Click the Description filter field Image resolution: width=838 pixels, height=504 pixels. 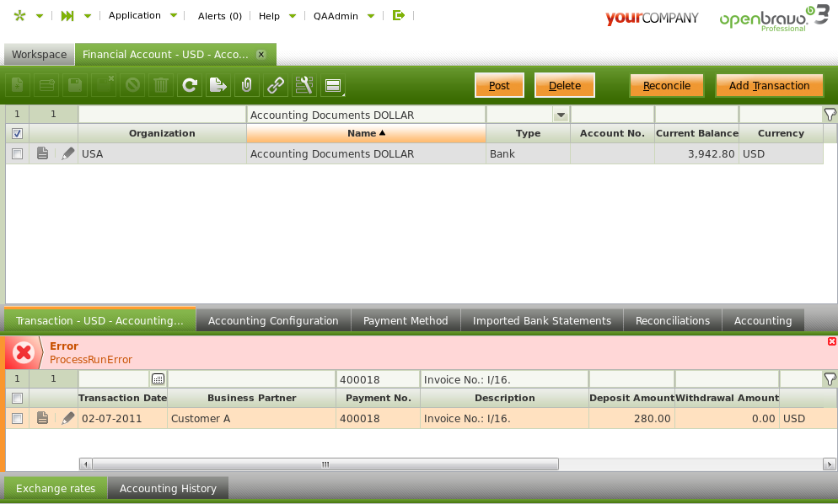click(504, 379)
